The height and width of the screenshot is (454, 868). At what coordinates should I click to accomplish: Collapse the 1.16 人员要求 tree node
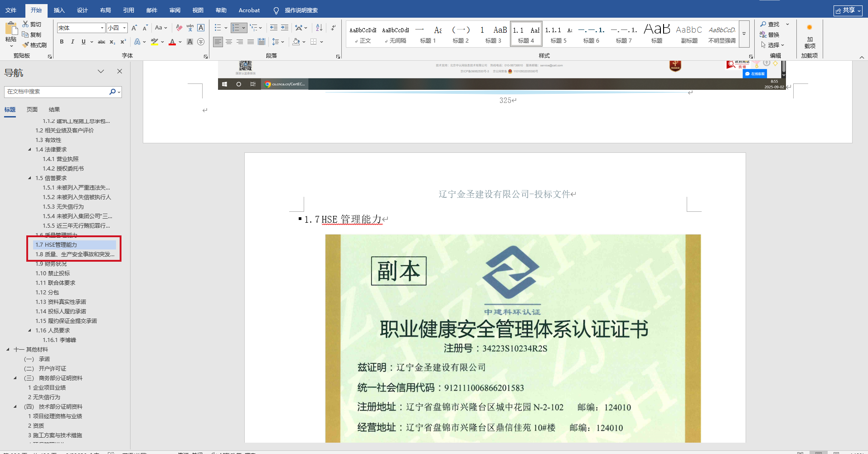(30, 331)
